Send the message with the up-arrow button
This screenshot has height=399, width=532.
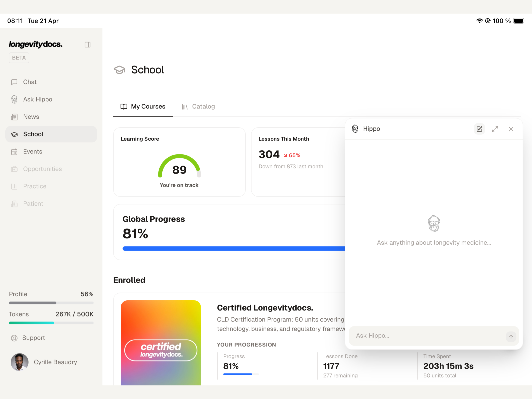coord(511,337)
